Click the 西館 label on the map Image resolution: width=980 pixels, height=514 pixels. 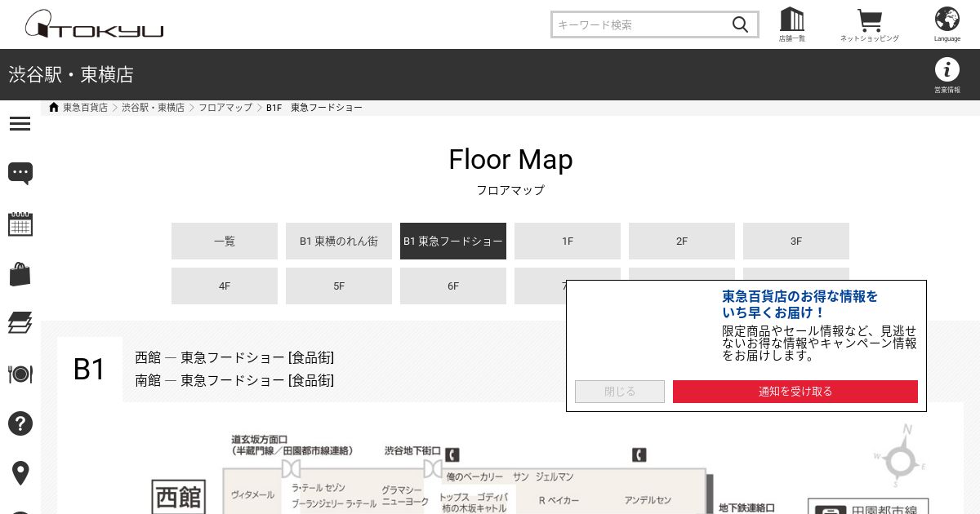178,497
